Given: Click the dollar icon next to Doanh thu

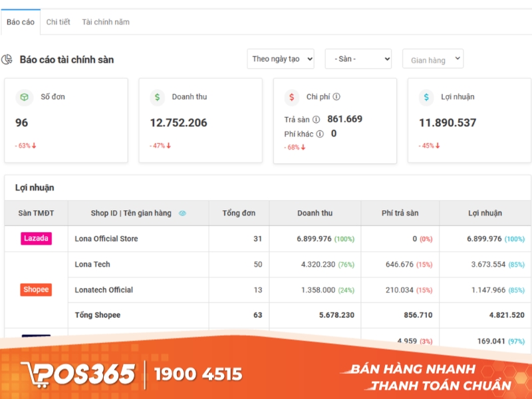Looking at the screenshot, I should 157,97.
